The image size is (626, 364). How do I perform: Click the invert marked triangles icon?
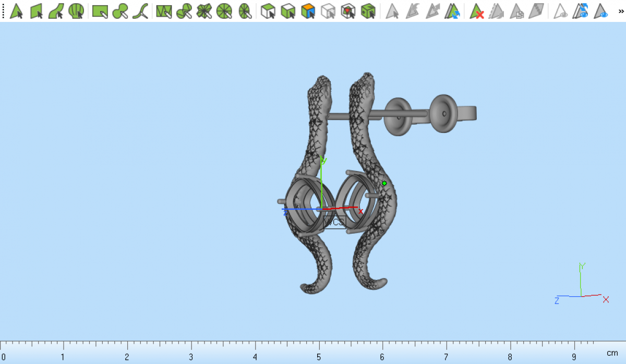coord(453,11)
